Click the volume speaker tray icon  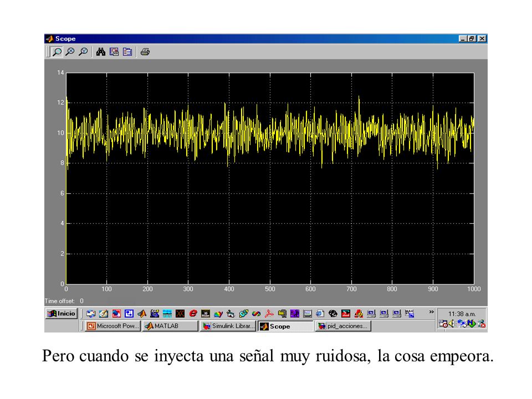(x=451, y=324)
